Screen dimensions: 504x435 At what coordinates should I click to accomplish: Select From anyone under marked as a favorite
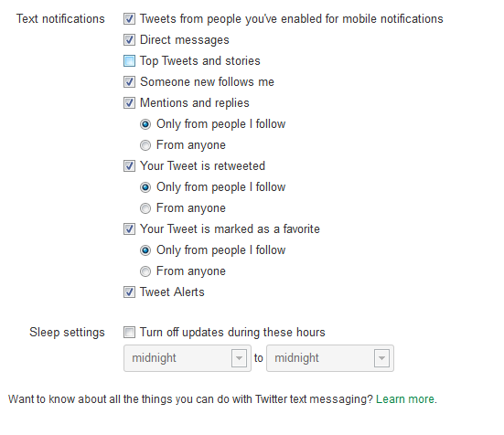point(145,271)
